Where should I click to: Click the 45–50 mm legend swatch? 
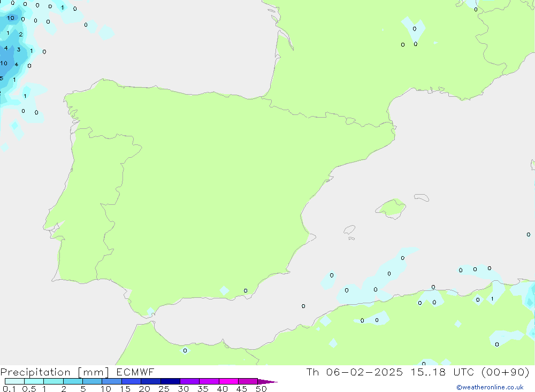(x=248, y=381)
